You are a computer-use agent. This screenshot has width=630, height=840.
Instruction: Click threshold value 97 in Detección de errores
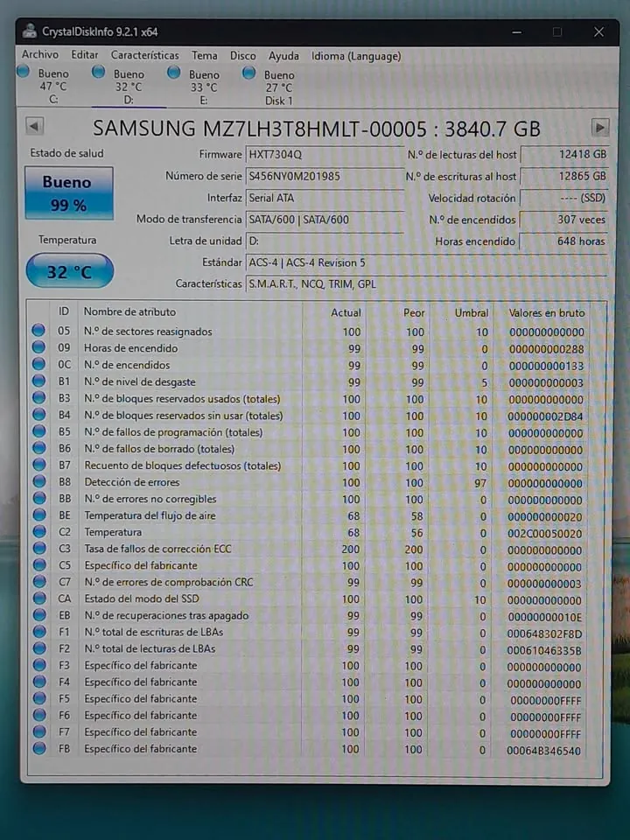point(480,483)
